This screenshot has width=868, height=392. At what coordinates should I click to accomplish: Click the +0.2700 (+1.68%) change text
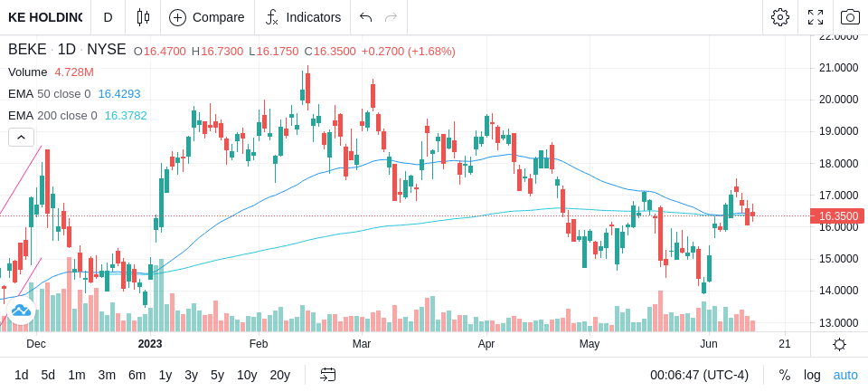pyautogui.click(x=409, y=52)
